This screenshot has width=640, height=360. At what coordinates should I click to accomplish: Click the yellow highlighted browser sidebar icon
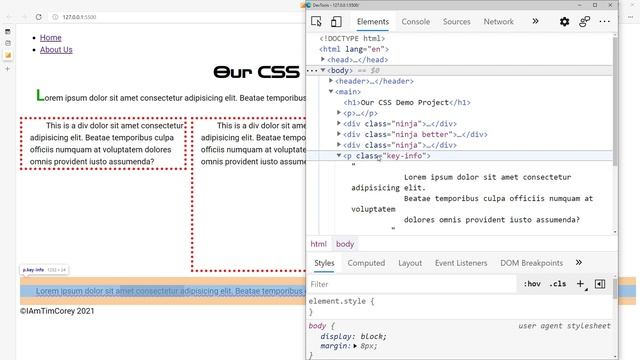8,55
